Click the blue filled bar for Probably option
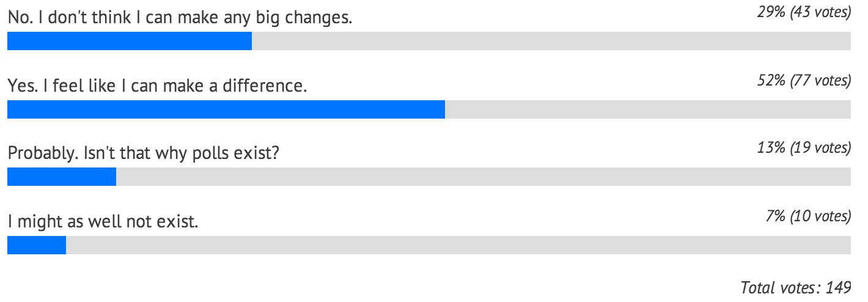Screen dimensions: 868x302 click(62, 177)
